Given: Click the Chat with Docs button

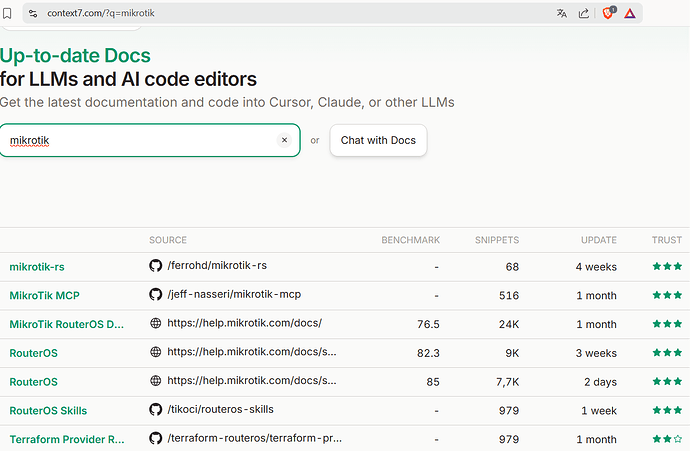Looking at the screenshot, I should 378,140.
